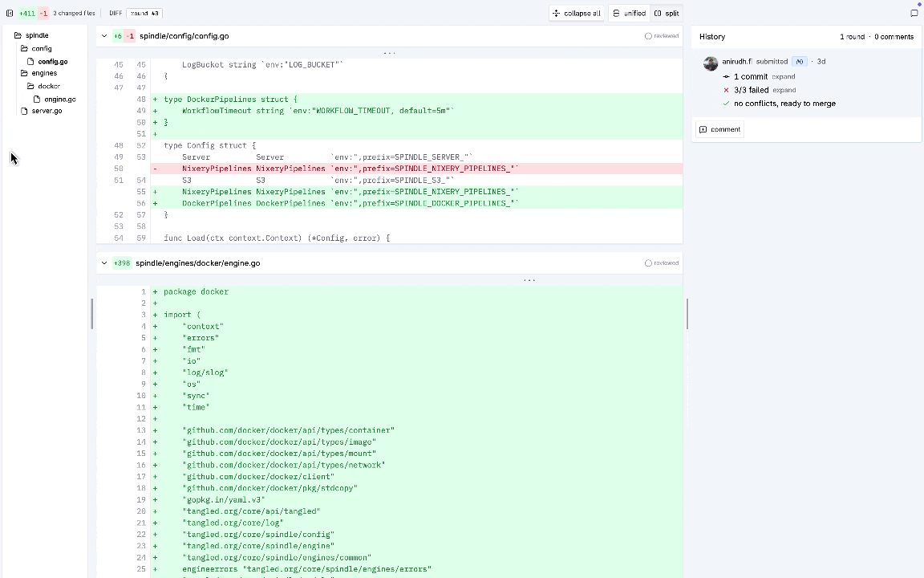The height and width of the screenshot is (578, 924).
Task: Click the spindle root folder icon
Action: click(18, 35)
